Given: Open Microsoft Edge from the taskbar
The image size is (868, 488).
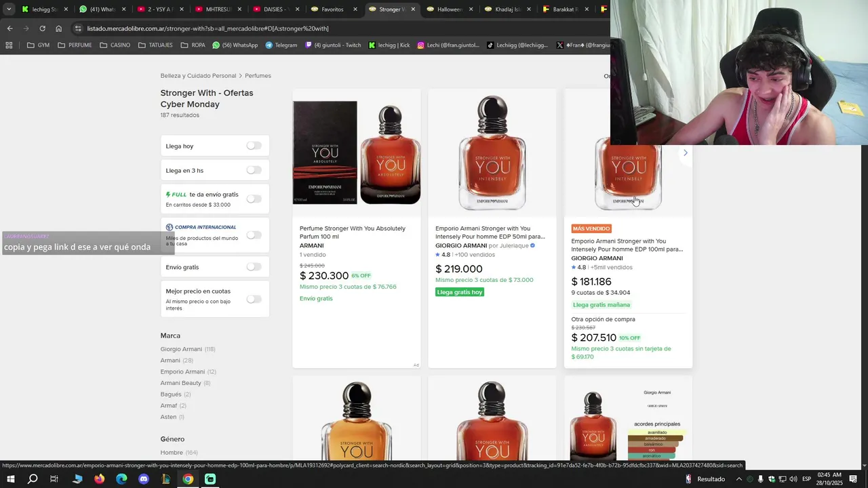Looking at the screenshot, I should point(121,479).
